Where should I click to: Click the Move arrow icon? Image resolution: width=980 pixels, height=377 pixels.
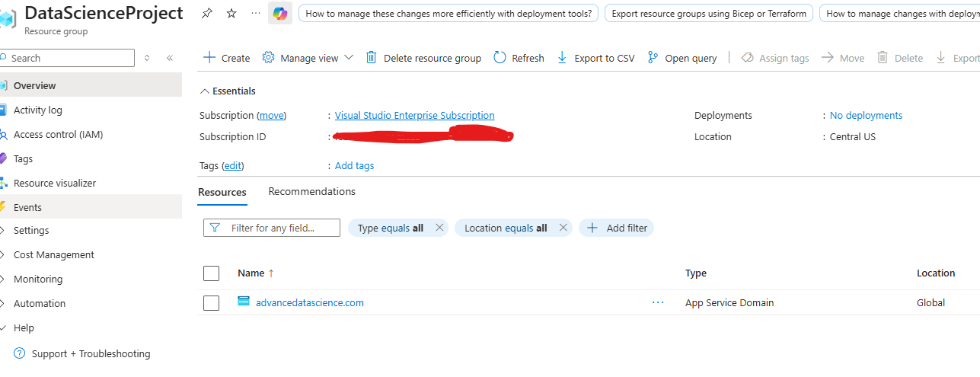click(x=828, y=58)
